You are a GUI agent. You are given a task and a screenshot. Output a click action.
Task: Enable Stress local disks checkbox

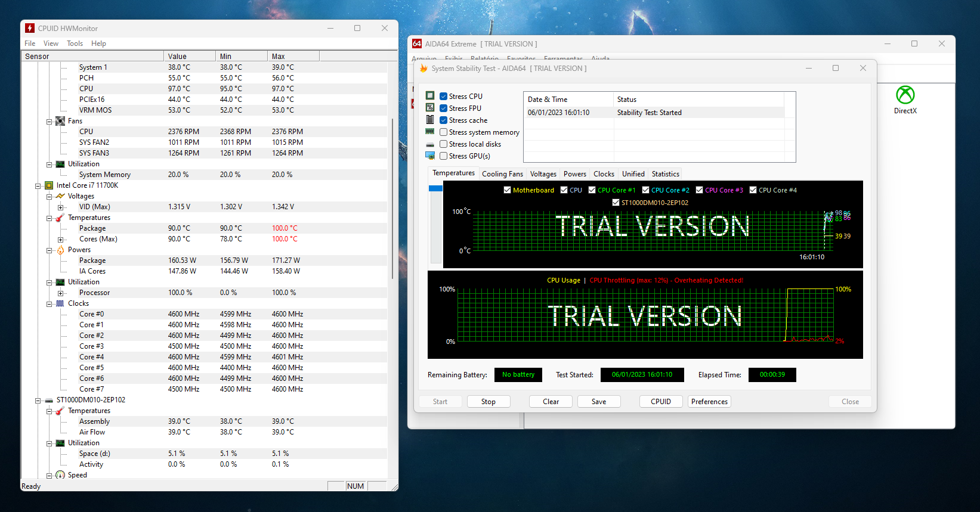444,144
